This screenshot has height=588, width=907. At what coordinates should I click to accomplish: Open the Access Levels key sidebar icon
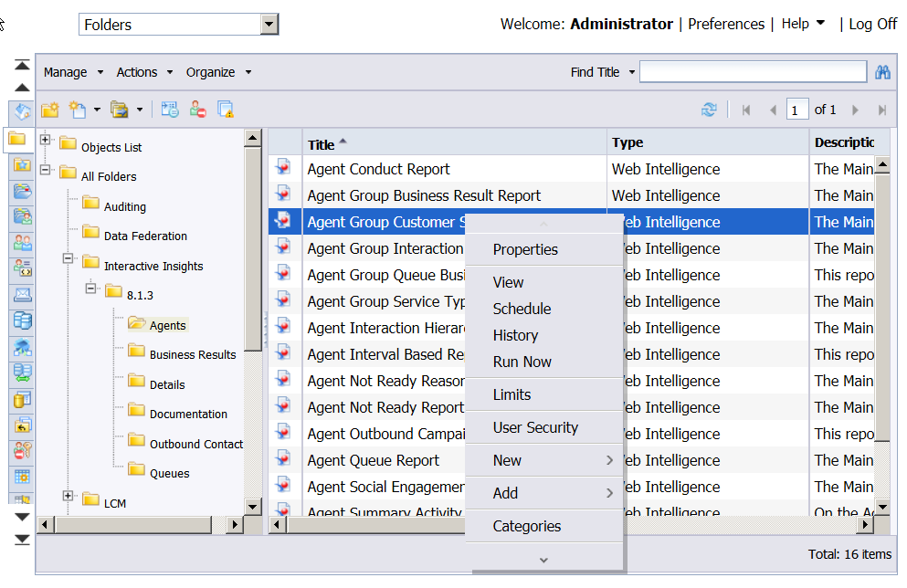[x=22, y=450]
